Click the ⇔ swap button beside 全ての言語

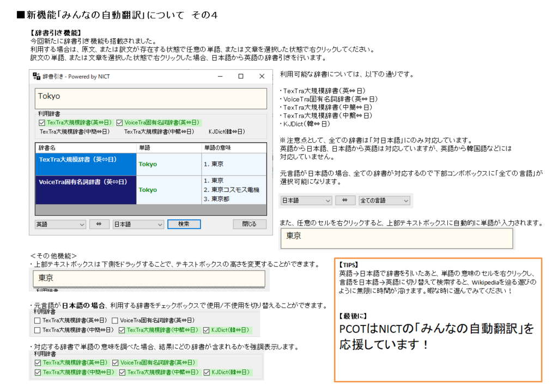click(x=345, y=200)
